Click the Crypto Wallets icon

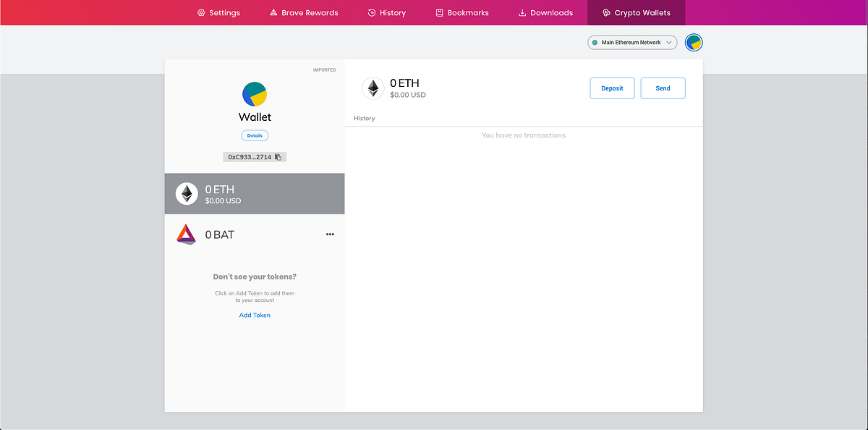(x=606, y=13)
